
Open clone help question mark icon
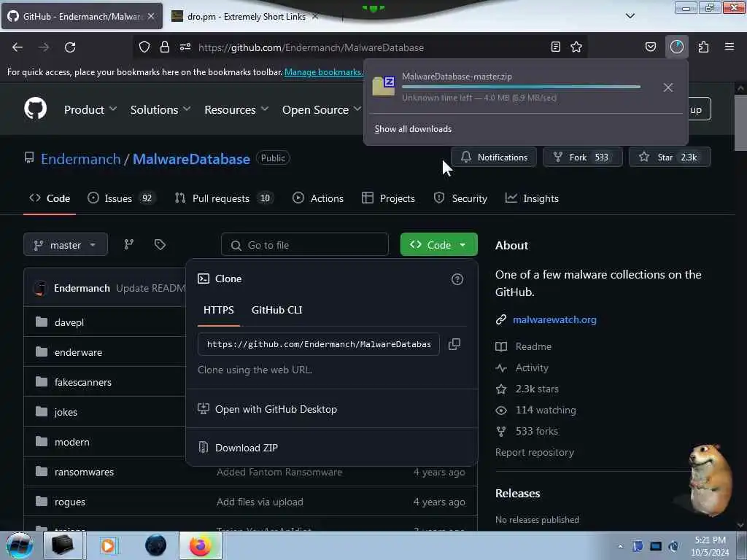click(457, 279)
